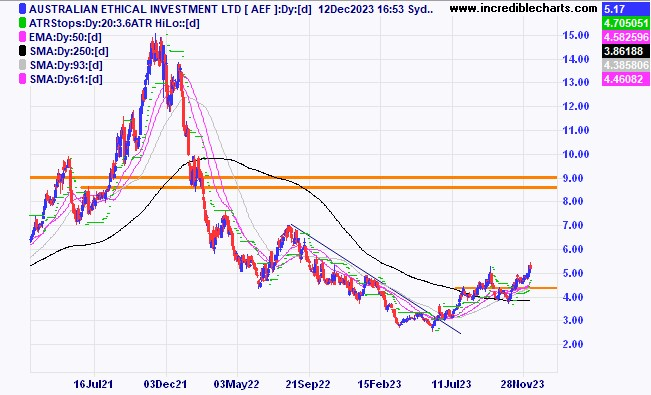Click the blue descending trendline from 7.00
Image resolution: width=651 pixels, height=395 pixels.
pos(376,279)
